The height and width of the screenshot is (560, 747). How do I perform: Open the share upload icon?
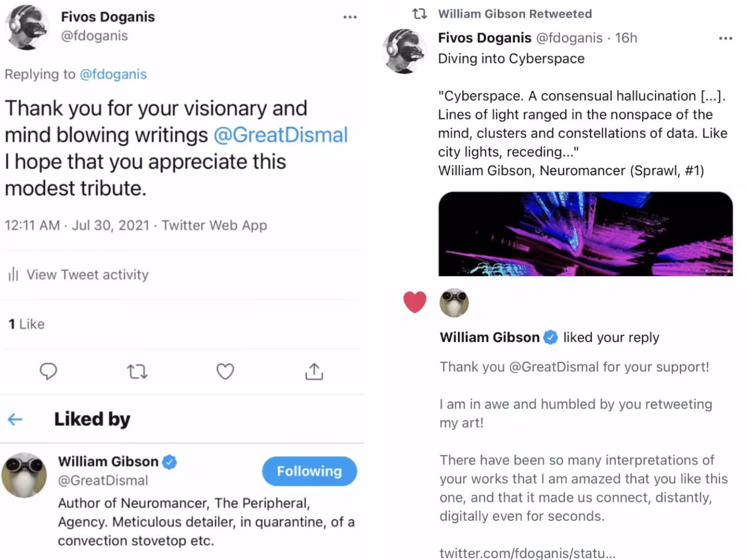(314, 371)
